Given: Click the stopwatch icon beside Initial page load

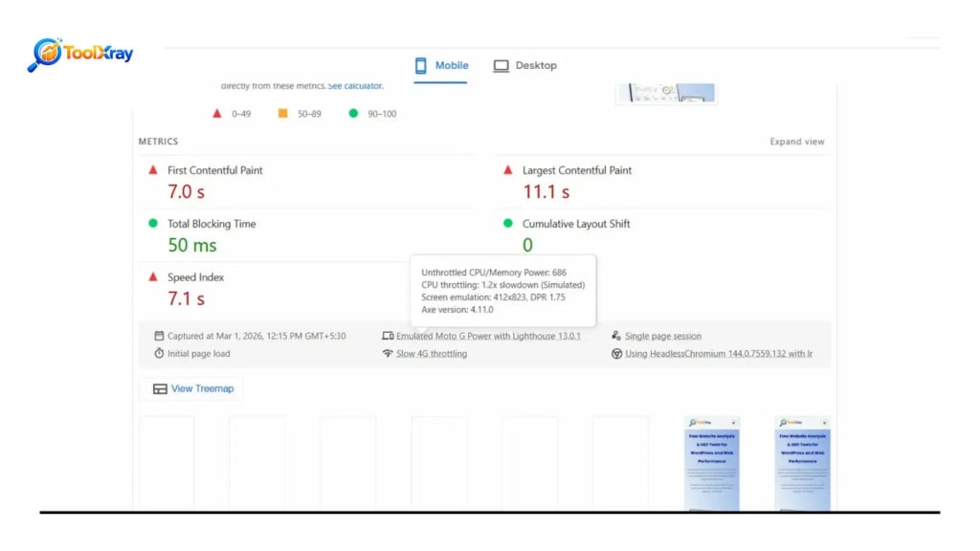Looking at the screenshot, I should [159, 353].
